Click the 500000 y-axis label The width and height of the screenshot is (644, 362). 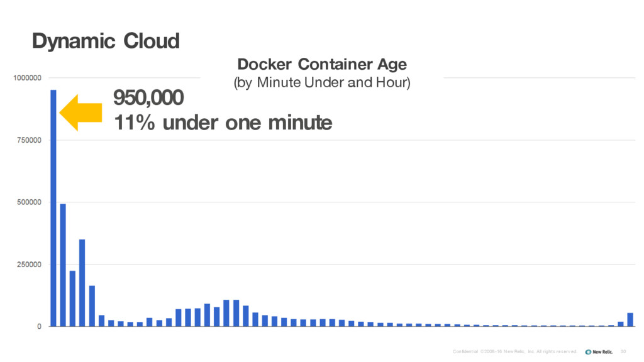29,202
